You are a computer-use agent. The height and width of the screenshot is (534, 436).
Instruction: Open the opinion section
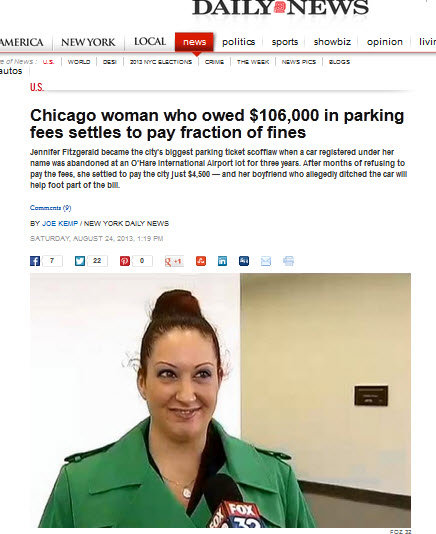tap(385, 42)
